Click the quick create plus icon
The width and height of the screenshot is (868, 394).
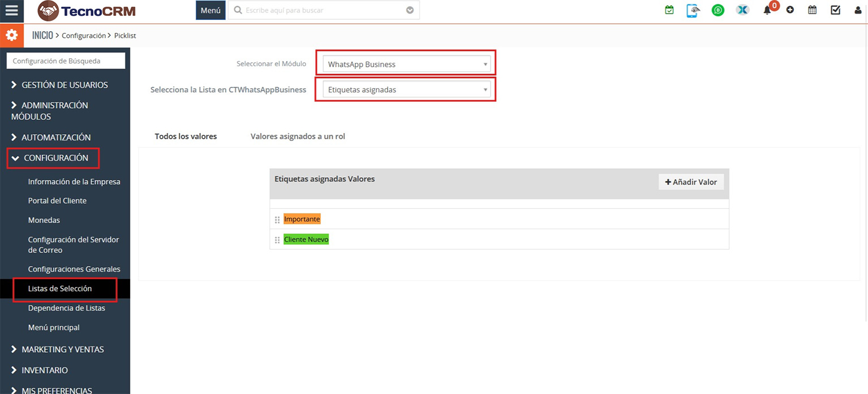[x=790, y=10]
